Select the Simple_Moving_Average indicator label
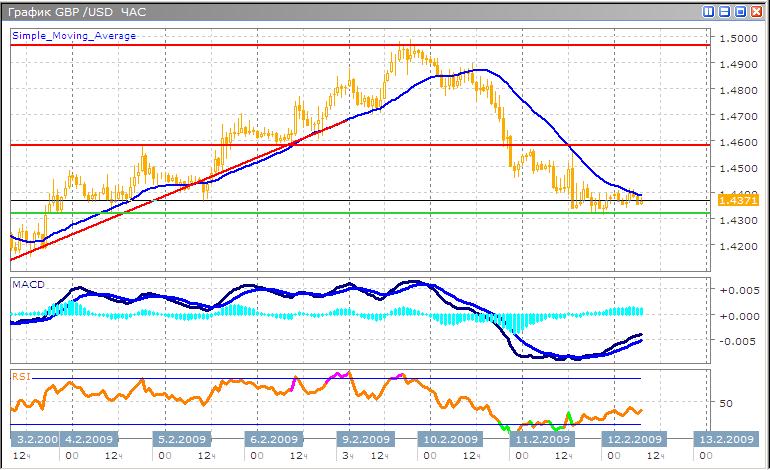This screenshot has height=470, width=770. 74,36
